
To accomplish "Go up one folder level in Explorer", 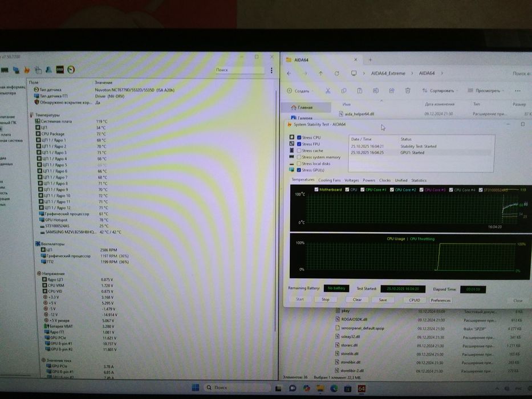I will [320, 74].
